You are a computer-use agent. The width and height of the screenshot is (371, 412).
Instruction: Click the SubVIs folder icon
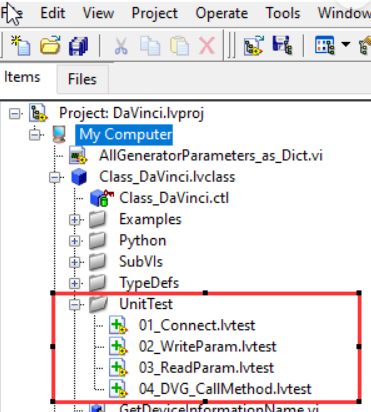pos(98,262)
